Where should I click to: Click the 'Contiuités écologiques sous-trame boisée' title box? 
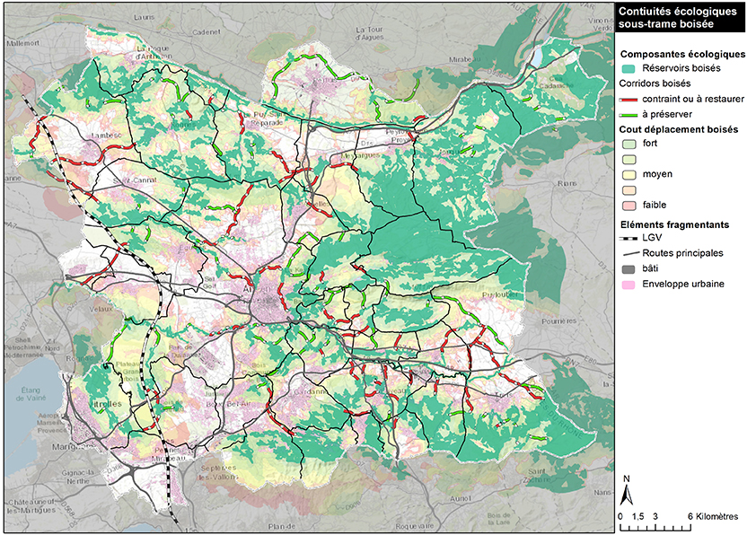coord(680,15)
